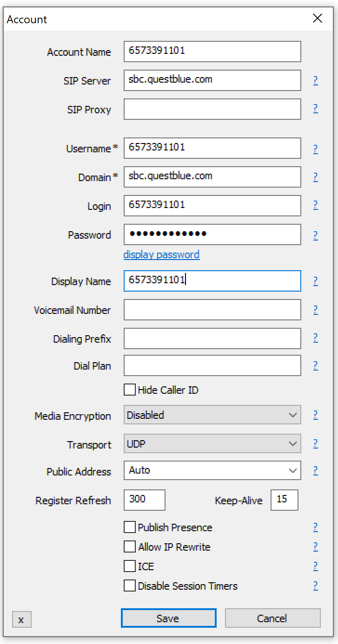Enable the ICE checkbox
338x644 pixels.
tap(130, 566)
